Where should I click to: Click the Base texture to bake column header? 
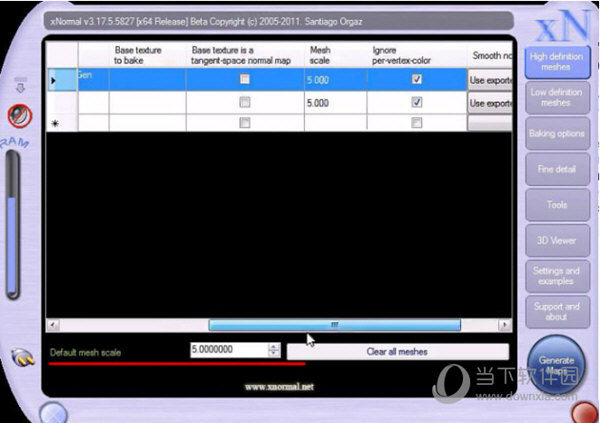pyautogui.click(x=147, y=55)
